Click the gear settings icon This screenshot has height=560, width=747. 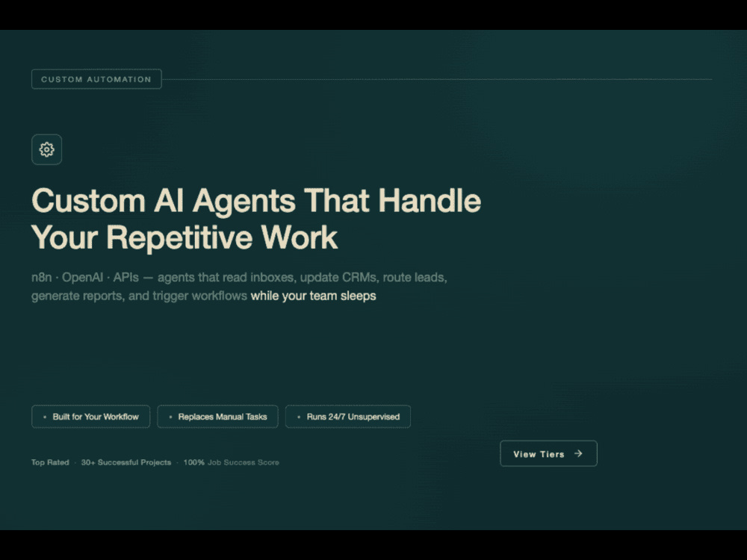click(46, 149)
